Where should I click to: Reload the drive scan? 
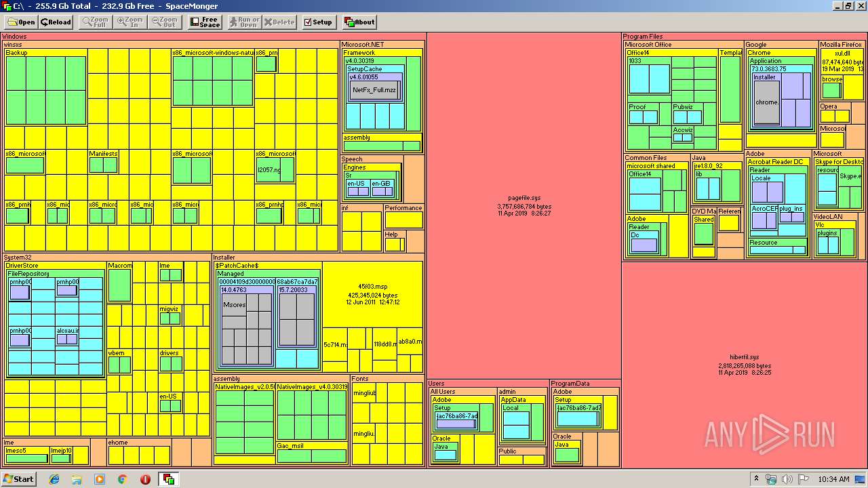pos(56,22)
